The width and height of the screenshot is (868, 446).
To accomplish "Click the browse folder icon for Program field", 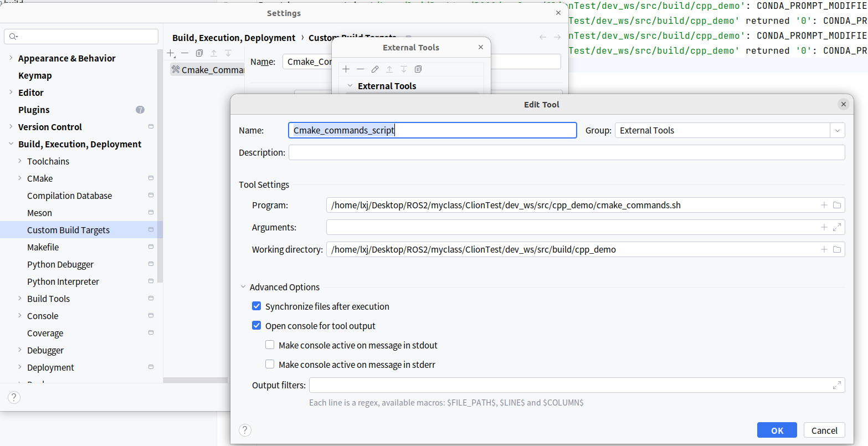I will pos(836,205).
